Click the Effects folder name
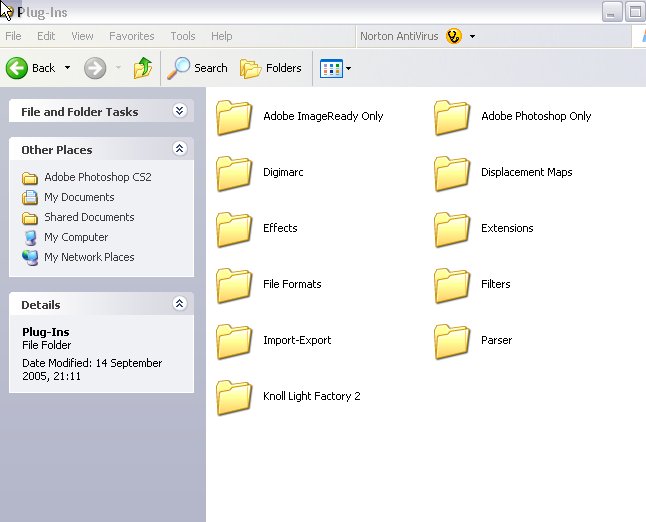 point(280,228)
